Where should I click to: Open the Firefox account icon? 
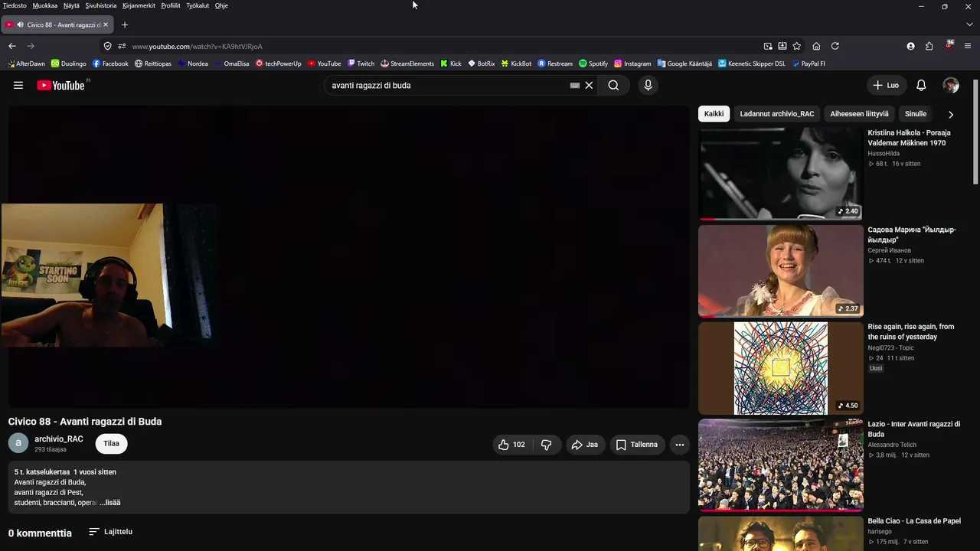910,46
